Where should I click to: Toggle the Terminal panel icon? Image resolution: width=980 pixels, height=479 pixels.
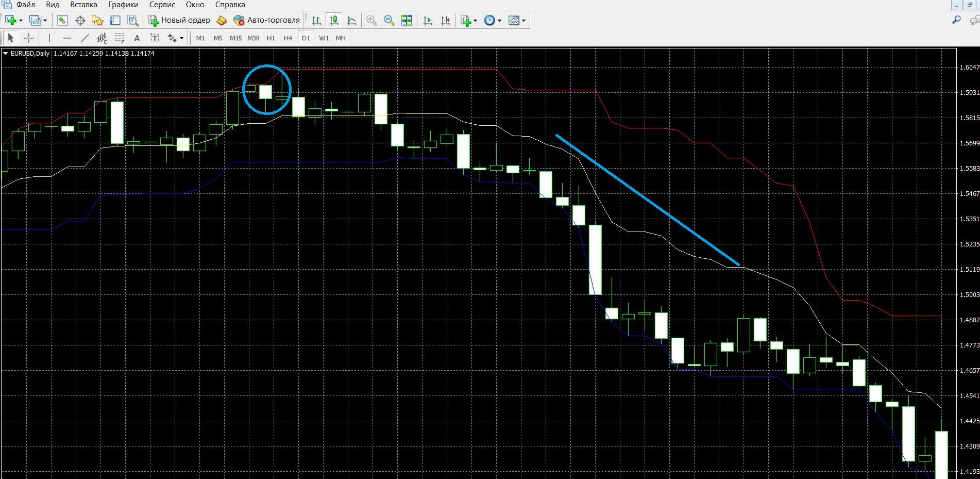[x=115, y=20]
